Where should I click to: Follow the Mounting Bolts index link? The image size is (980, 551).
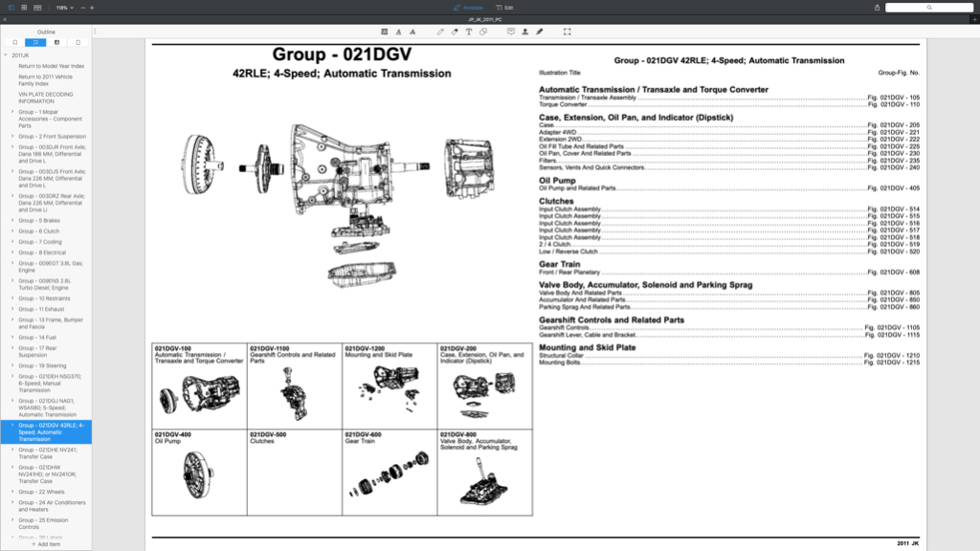(x=728, y=363)
